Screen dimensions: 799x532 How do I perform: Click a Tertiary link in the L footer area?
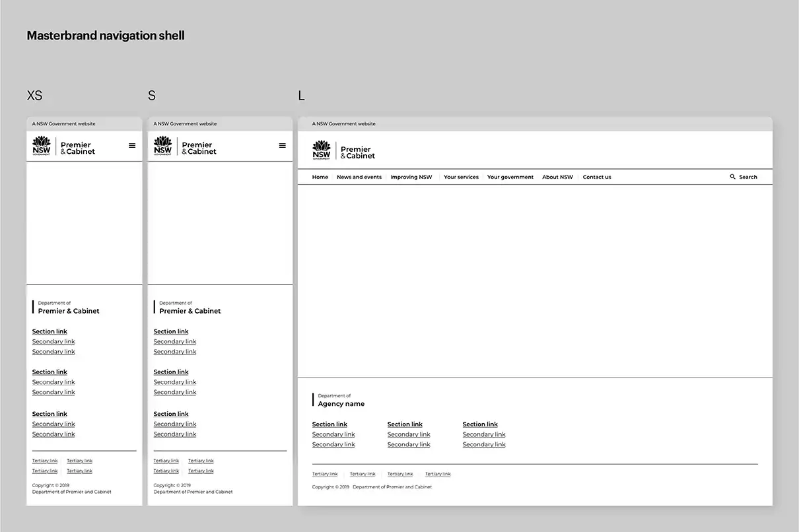[x=325, y=473]
